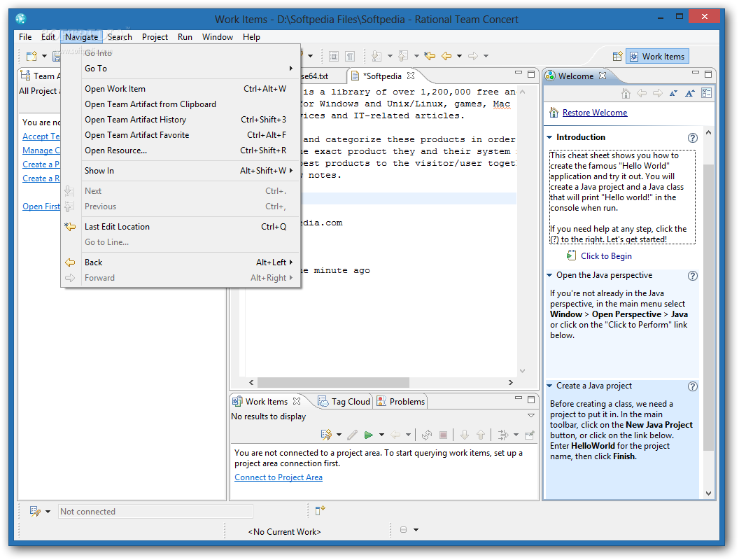Screen dimensions: 739x560
Task: Click the Previous Annotation toolbar icon
Action: 402,57
